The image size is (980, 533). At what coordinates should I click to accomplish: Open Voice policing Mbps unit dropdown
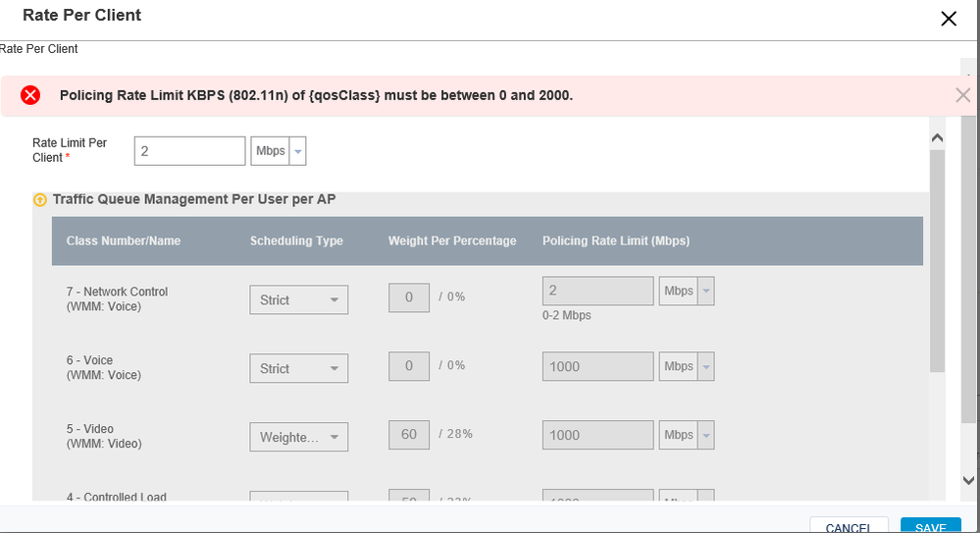(x=687, y=366)
